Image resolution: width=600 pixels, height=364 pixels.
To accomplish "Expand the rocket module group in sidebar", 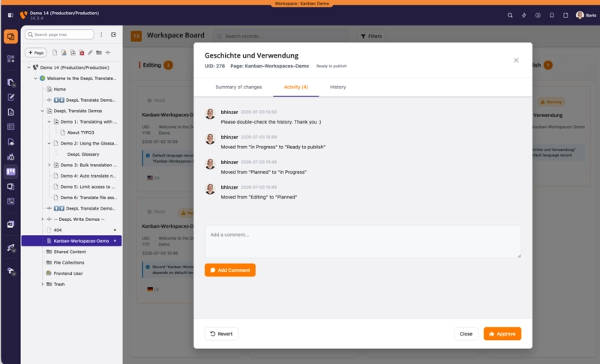I will [x=10, y=248].
